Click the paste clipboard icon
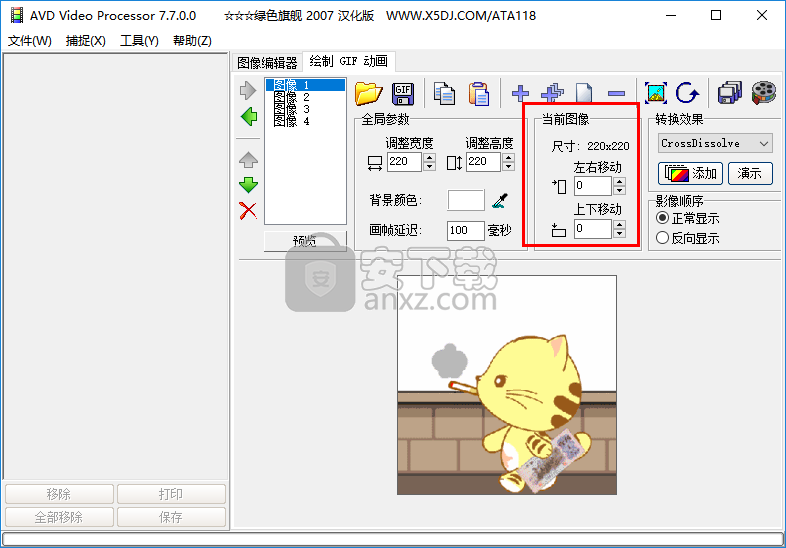This screenshot has height=548, width=786. click(479, 93)
